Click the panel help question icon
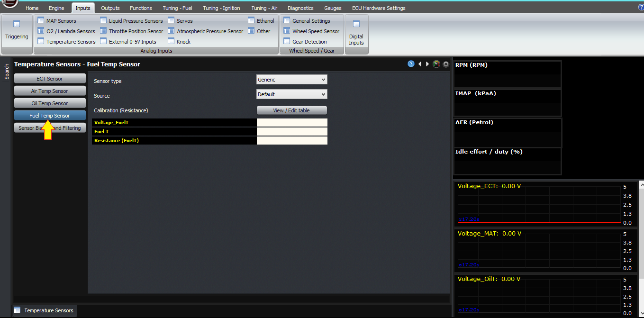 [411, 64]
